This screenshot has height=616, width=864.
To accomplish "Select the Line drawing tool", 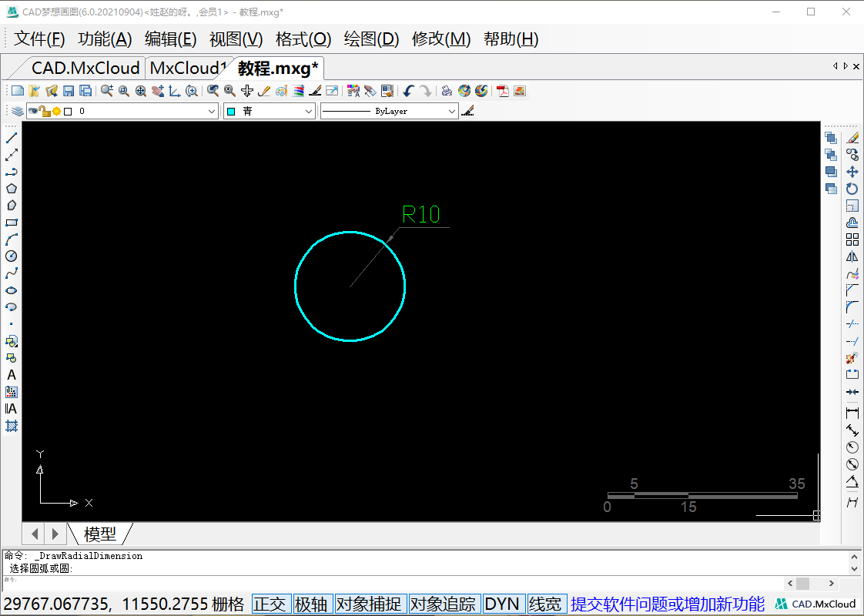I will (12, 138).
